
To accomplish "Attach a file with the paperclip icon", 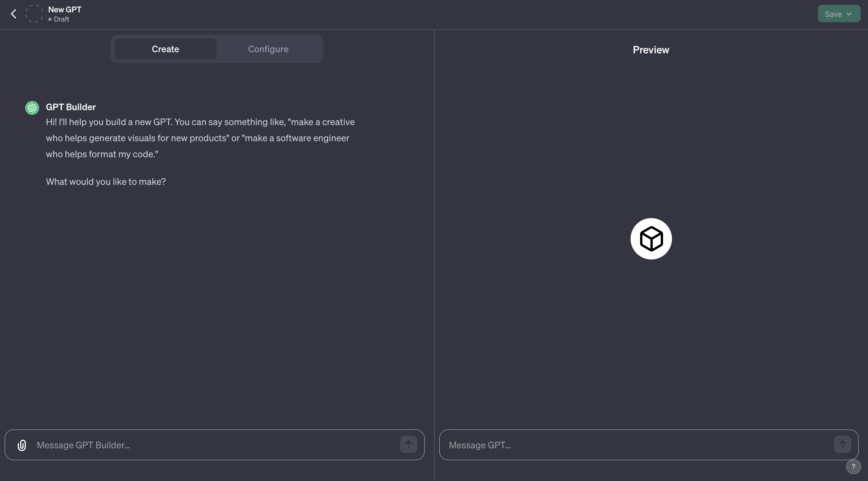I will [22, 445].
